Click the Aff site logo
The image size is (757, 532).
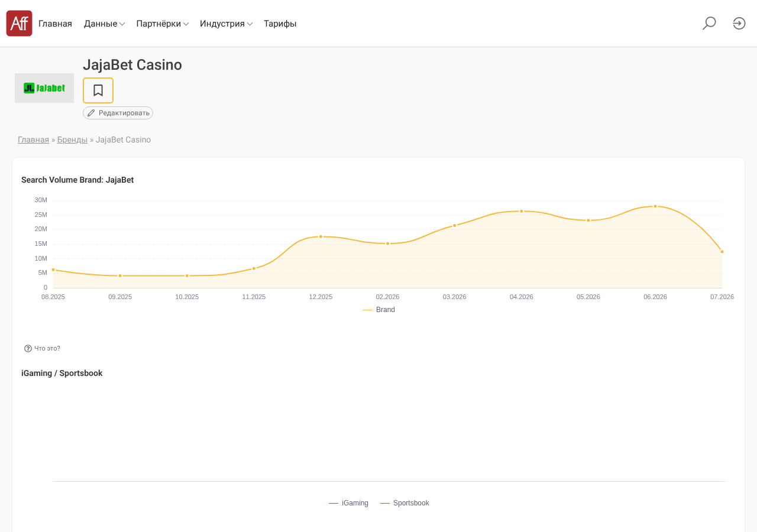19,24
